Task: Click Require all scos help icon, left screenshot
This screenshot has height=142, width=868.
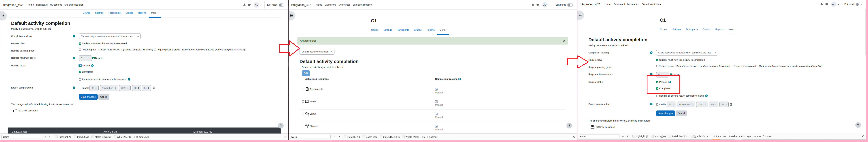Action: click(x=129, y=80)
